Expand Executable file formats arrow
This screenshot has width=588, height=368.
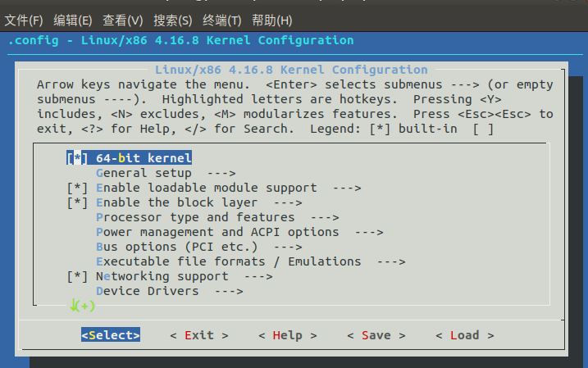pyautogui.click(x=391, y=261)
